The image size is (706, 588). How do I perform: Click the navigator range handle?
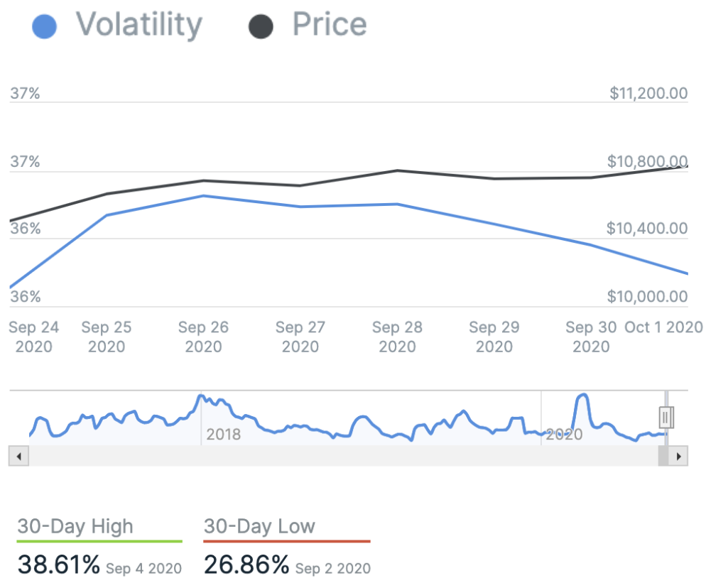click(666, 417)
